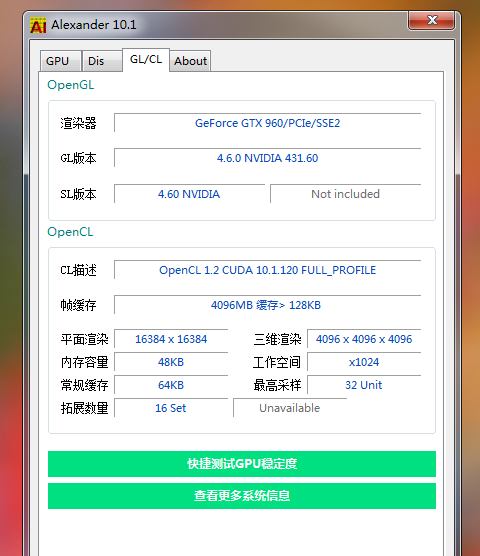
Task: Click the x1024 workspace field
Action: 364,362
